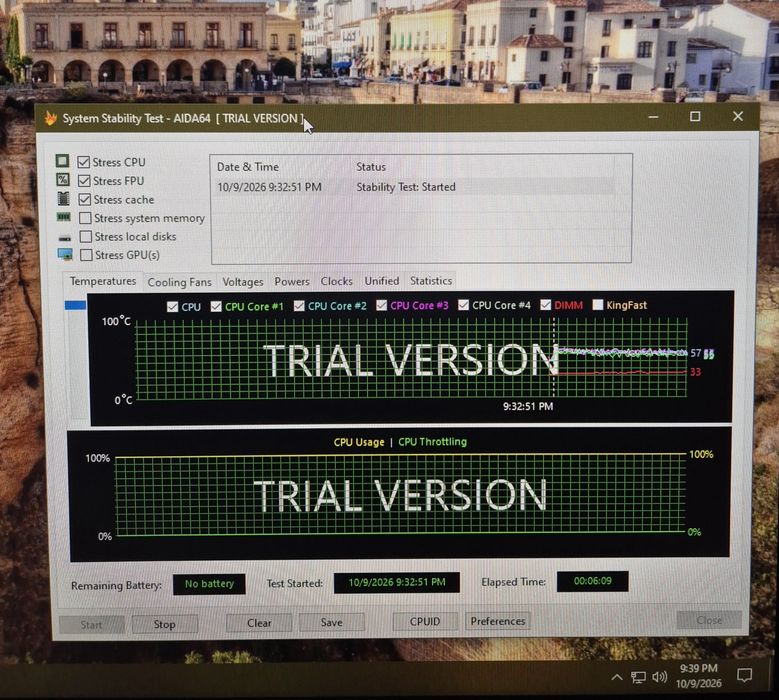Click the 9:32:51 PM marker line in temperature graph
Screen dimensions: 779x700
point(554,358)
